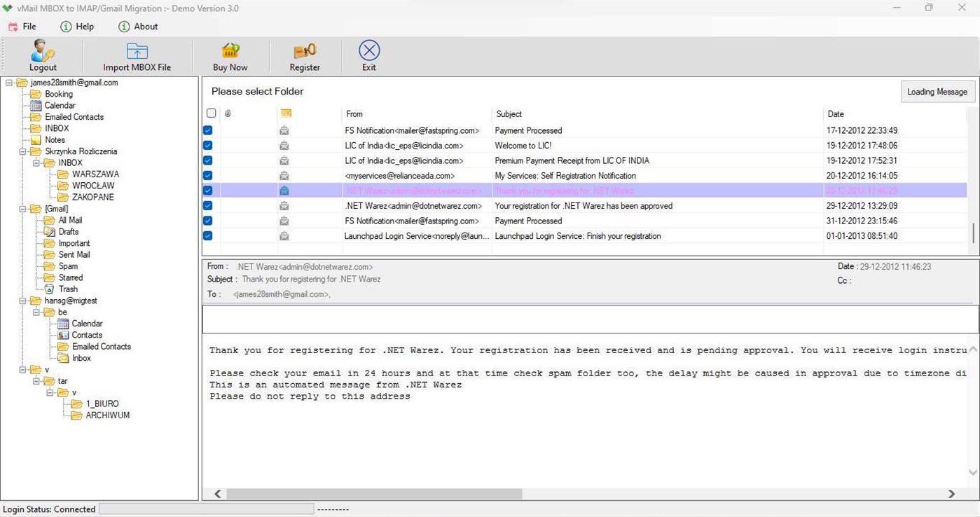Click the Loading Message button
Image resolution: width=980 pixels, height=517 pixels.
point(937,91)
